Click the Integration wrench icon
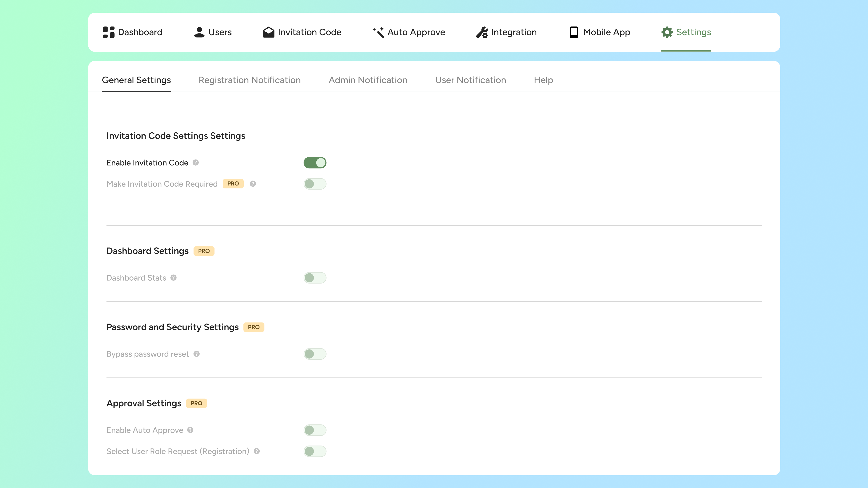The height and width of the screenshot is (488, 868). pyautogui.click(x=482, y=32)
